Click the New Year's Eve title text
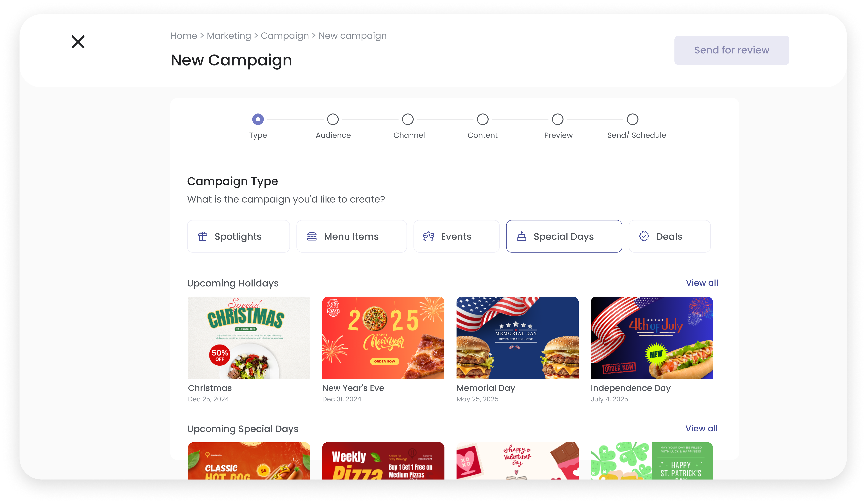Image resolution: width=866 pixels, height=504 pixels. [353, 388]
